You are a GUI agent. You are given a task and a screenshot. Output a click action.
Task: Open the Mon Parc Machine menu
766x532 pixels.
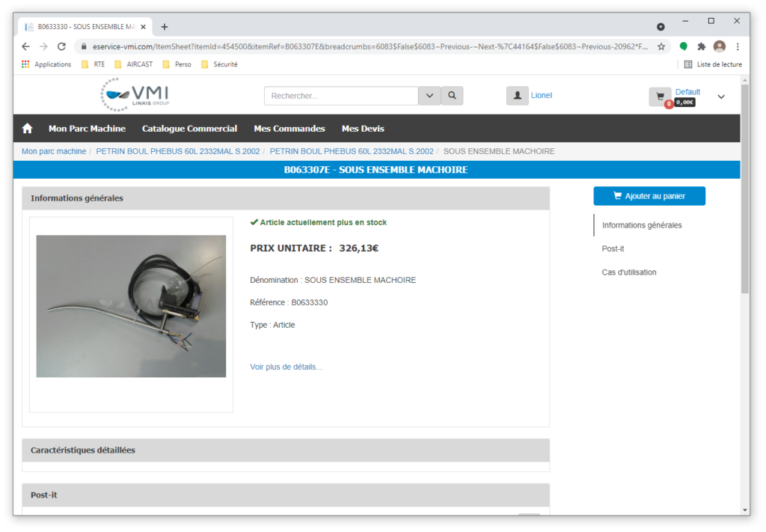pos(87,129)
